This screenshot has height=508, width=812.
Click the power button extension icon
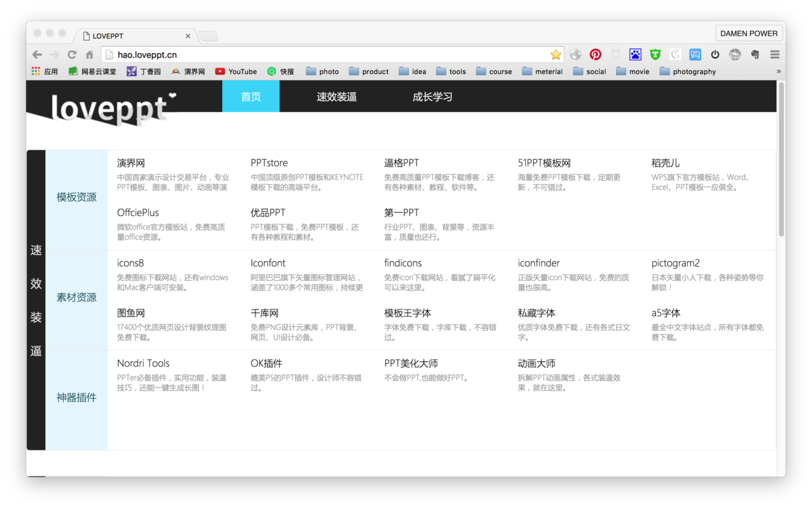715,54
